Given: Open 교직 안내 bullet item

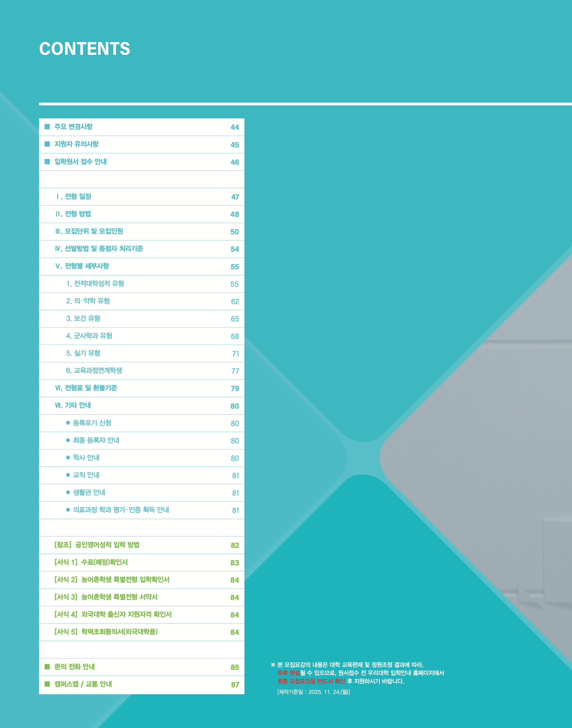Looking at the screenshot, I should [x=141, y=475].
